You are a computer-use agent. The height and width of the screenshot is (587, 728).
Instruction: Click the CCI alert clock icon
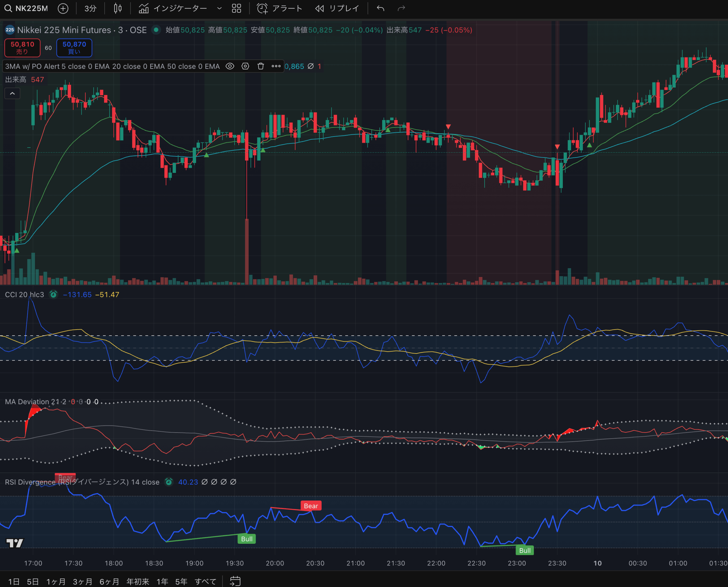coord(53,295)
